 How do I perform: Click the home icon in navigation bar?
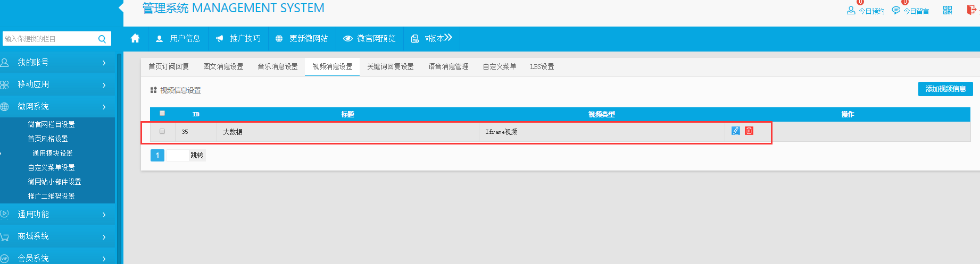[x=135, y=38]
